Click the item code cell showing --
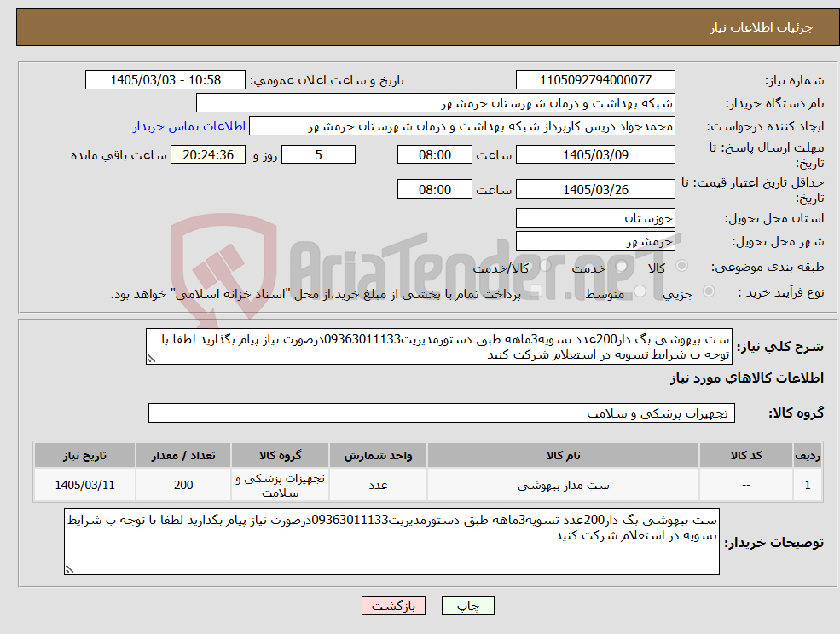Viewport: 840px width, 634px height. tap(745, 485)
